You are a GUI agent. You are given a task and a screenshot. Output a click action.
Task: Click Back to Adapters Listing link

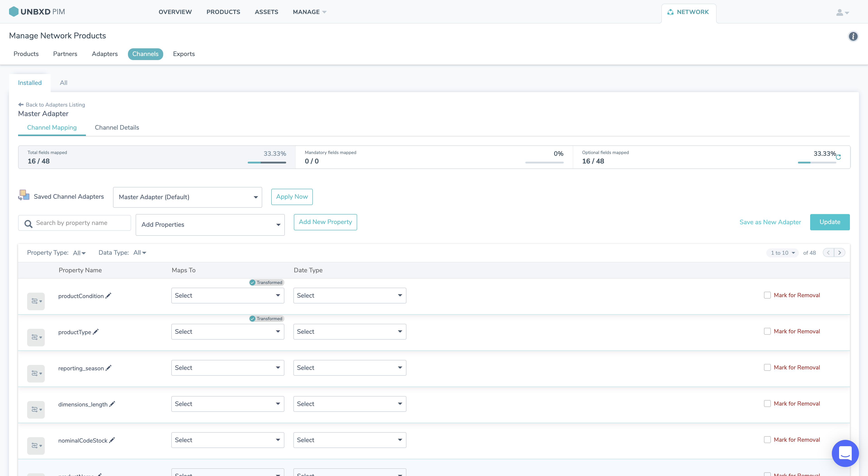(x=55, y=105)
